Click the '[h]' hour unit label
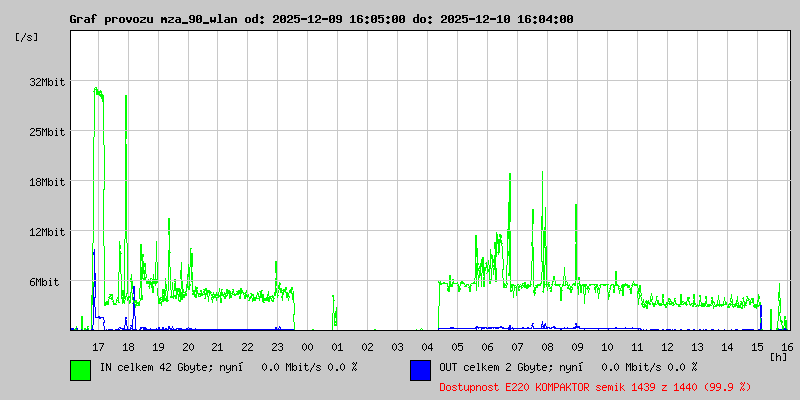 (x=779, y=357)
